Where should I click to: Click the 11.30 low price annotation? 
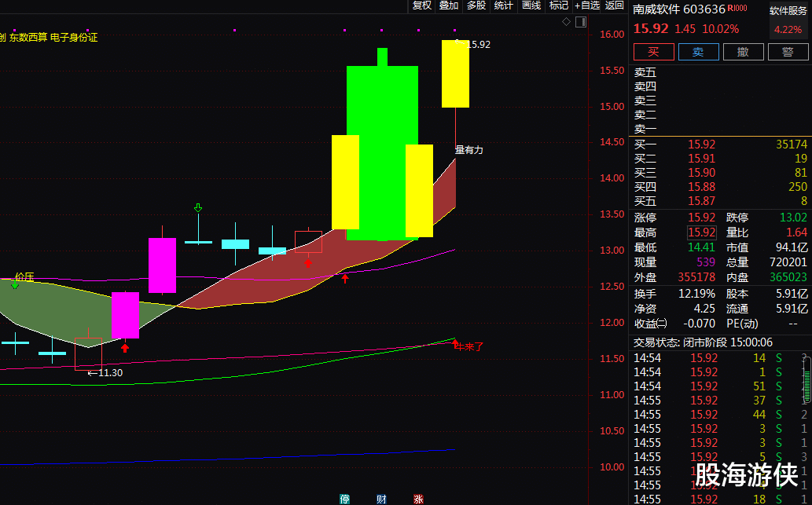105,372
